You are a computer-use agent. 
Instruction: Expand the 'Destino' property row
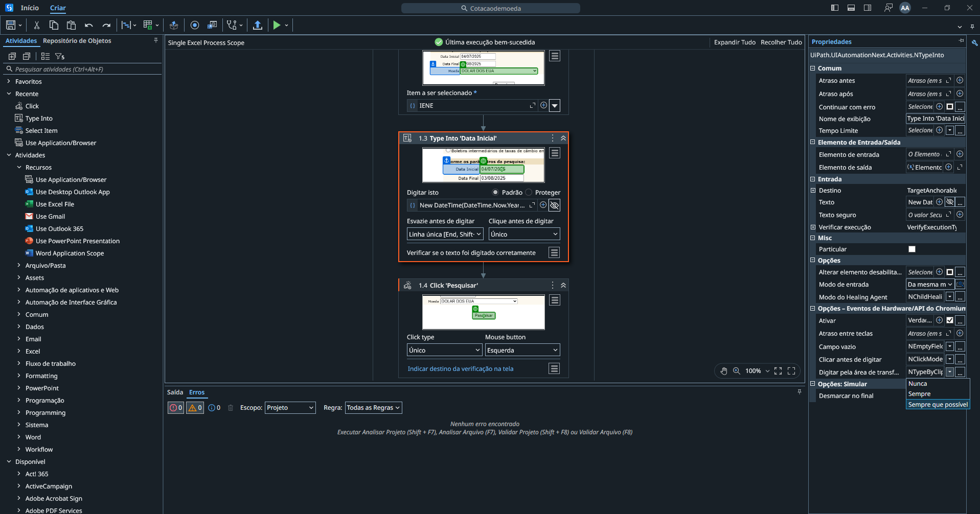click(813, 190)
